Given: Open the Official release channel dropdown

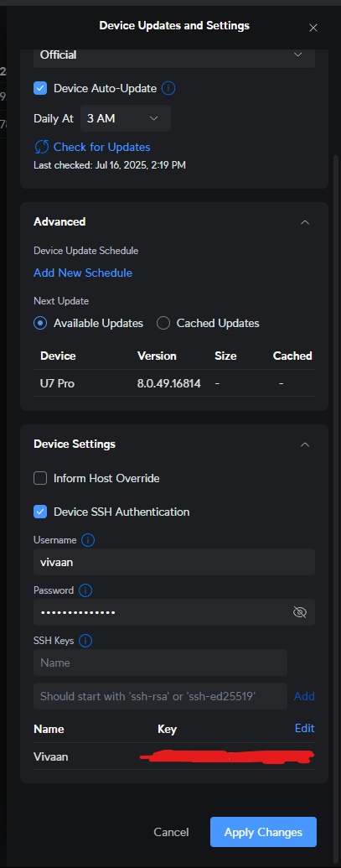Looking at the screenshot, I should click(x=174, y=55).
